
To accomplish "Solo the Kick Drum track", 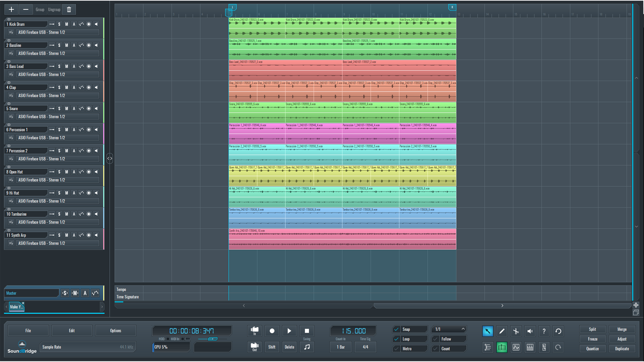I will click(59, 24).
